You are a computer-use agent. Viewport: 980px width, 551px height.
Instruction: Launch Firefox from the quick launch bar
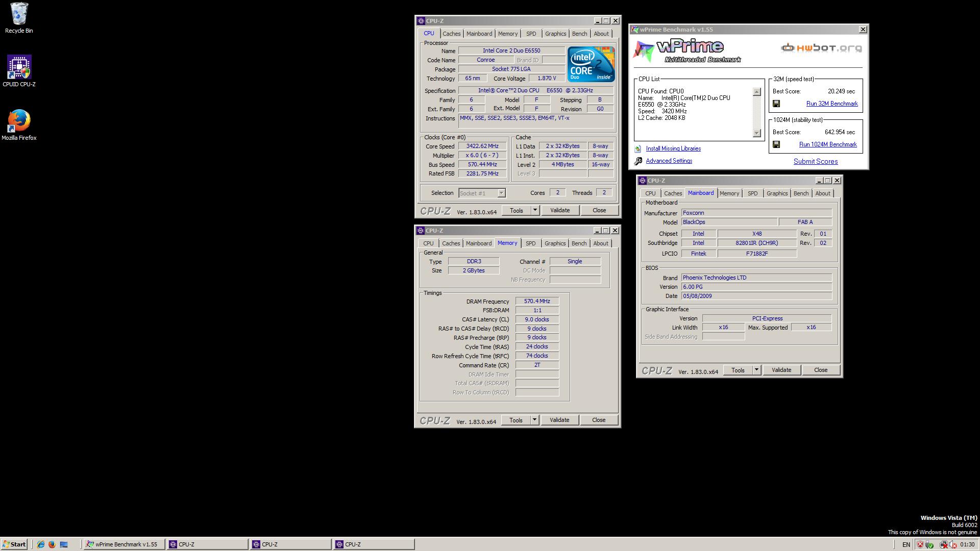click(x=52, y=544)
